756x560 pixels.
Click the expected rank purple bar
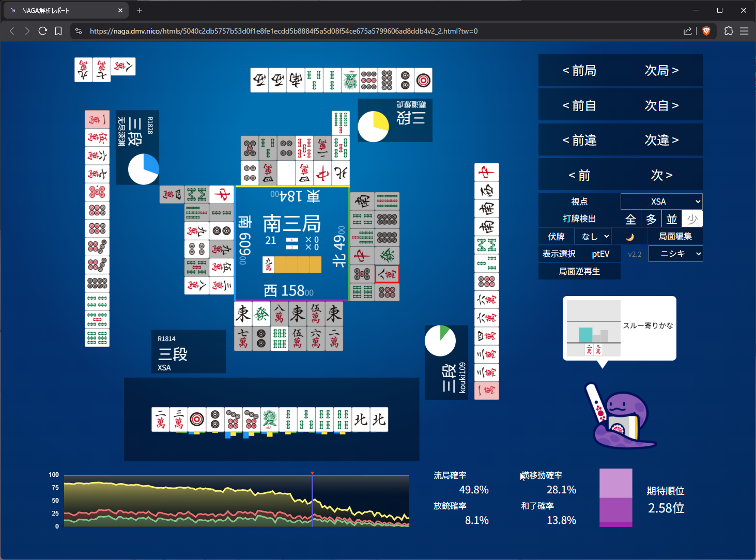[x=615, y=498]
